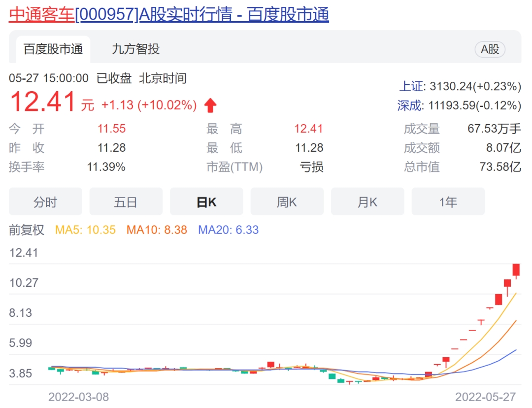The height and width of the screenshot is (408, 532).
Task: Click the orange MA10 legend value
Action: (157, 230)
